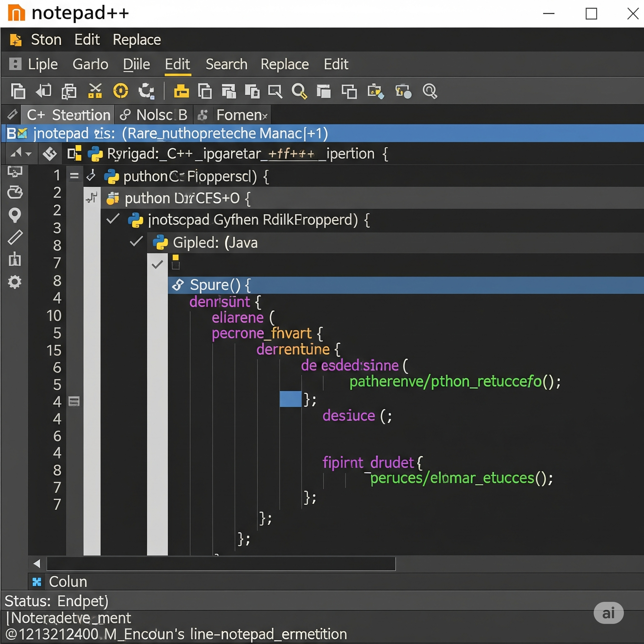Toggle checkmark beside Gipled: (Java row
The width and height of the screenshot is (644, 644).
pos(136,241)
